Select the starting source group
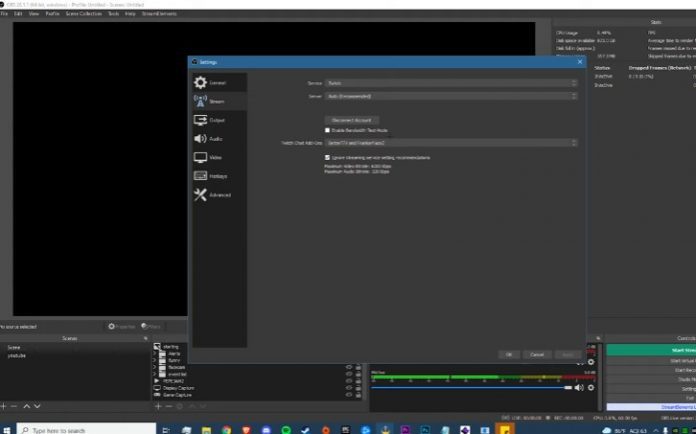The width and height of the screenshot is (696, 434). [x=170, y=347]
